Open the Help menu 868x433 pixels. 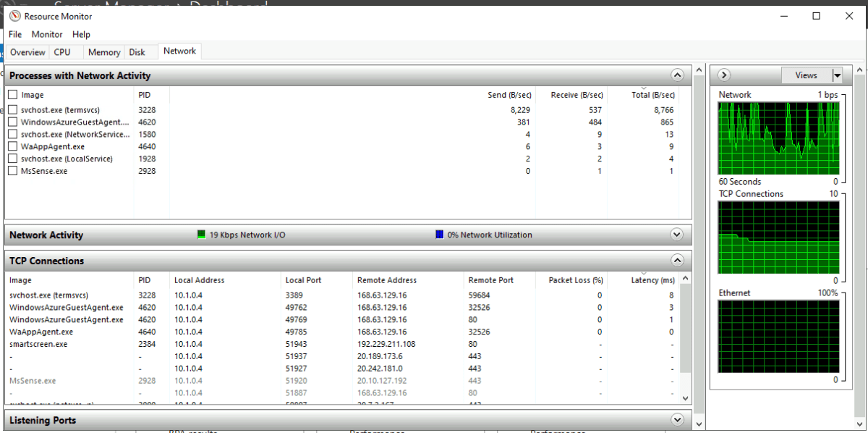tap(81, 34)
